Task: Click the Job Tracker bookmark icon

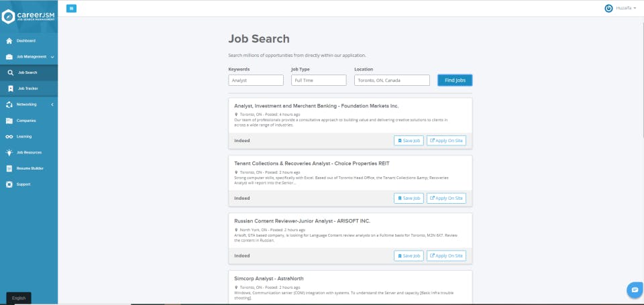Action: [11, 88]
